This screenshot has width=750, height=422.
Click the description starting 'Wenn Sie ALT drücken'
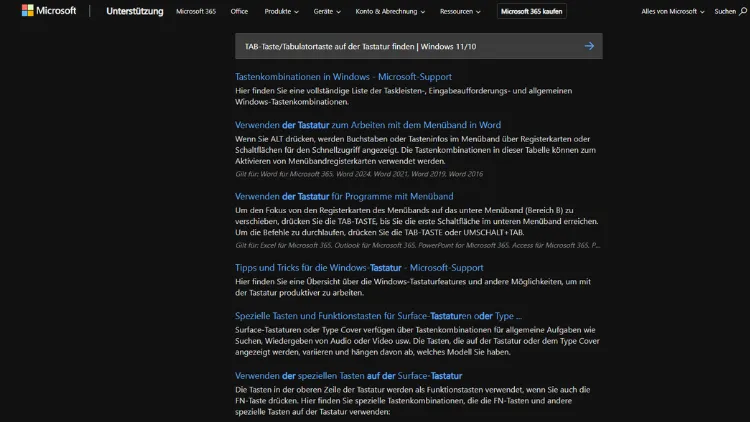click(415, 150)
